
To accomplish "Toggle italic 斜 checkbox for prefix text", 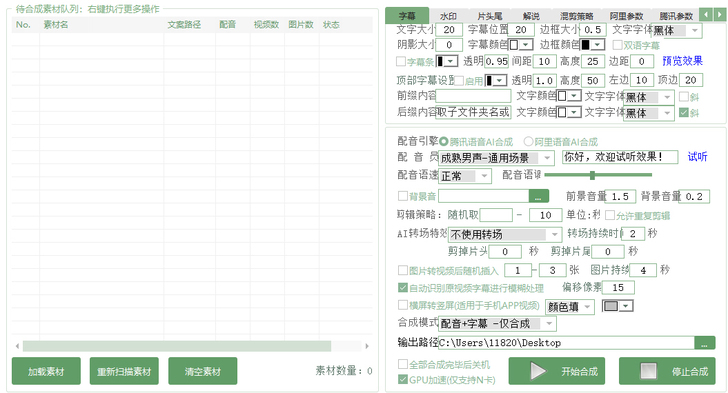I will click(x=683, y=97).
